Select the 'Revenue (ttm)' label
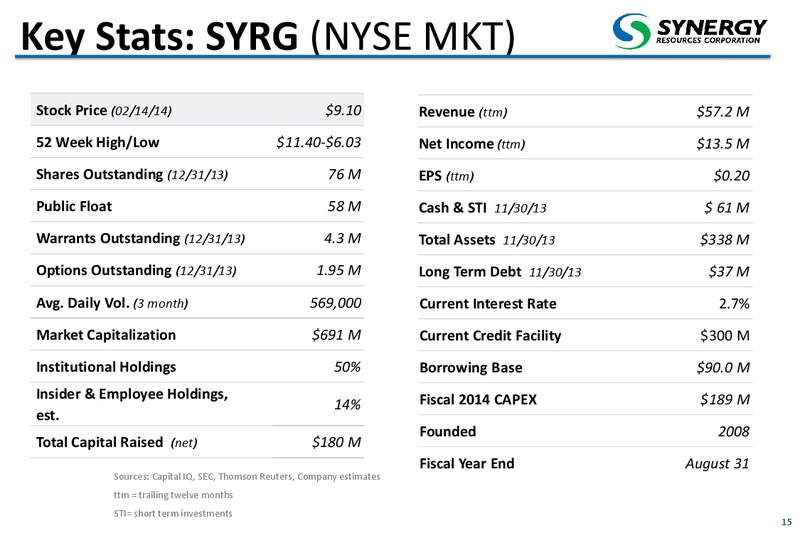The height and width of the screenshot is (533, 800). point(463,112)
